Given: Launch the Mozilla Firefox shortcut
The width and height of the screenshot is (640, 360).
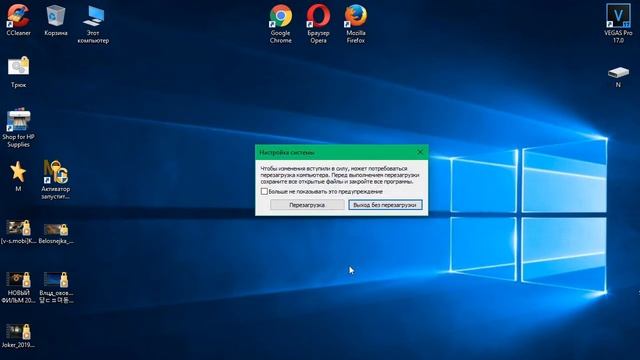Looking at the screenshot, I should [x=356, y=24].
